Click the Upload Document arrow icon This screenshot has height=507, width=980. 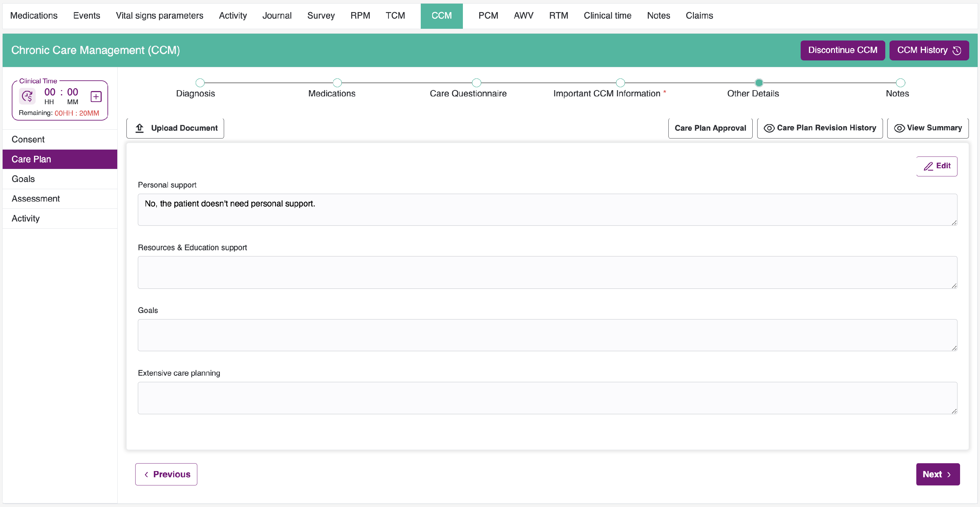139,128
